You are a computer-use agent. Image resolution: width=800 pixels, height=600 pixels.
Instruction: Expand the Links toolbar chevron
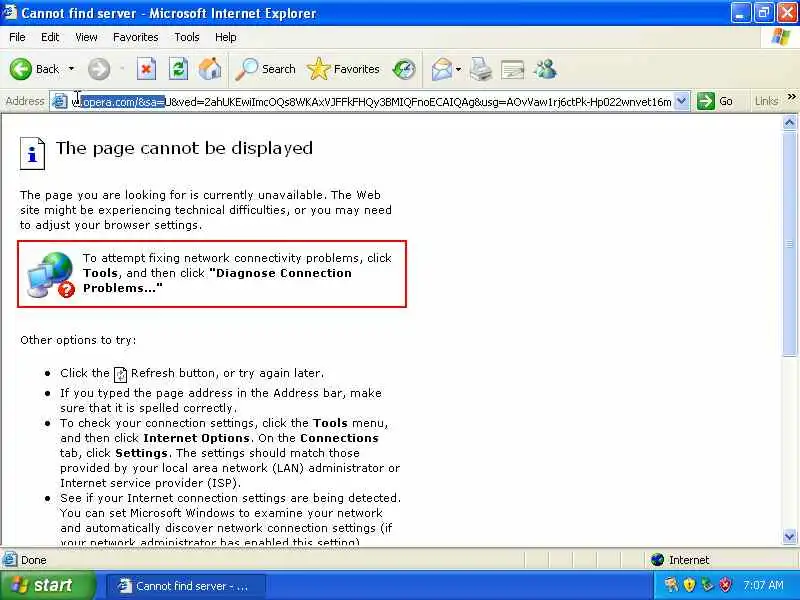(x=791, y=96)
